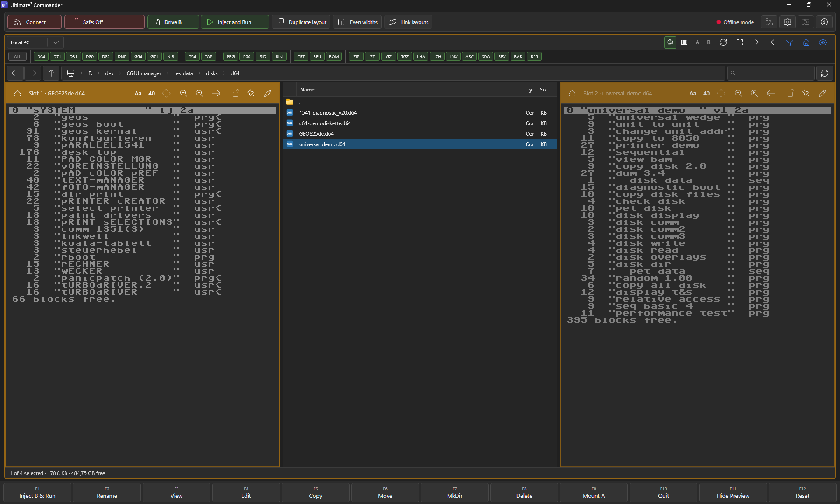The height and width of the screenshot is (504, 840).
Task: Click Inject and Run
Action: pyautogui.click(x=235, y=22)
